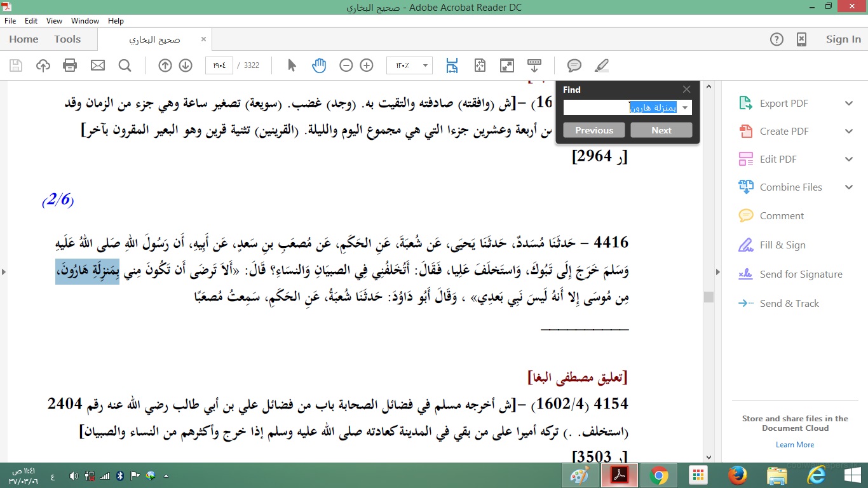Click the Save to cloud upload icon
This screenshot has width=868, height=488.
point(43,65)
